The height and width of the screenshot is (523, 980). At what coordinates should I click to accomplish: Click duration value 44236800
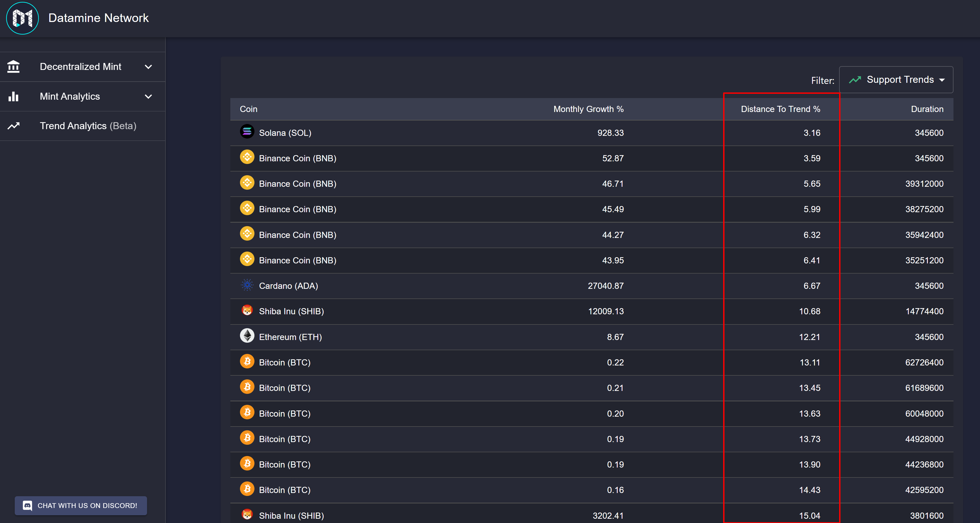tap(924, 465)
